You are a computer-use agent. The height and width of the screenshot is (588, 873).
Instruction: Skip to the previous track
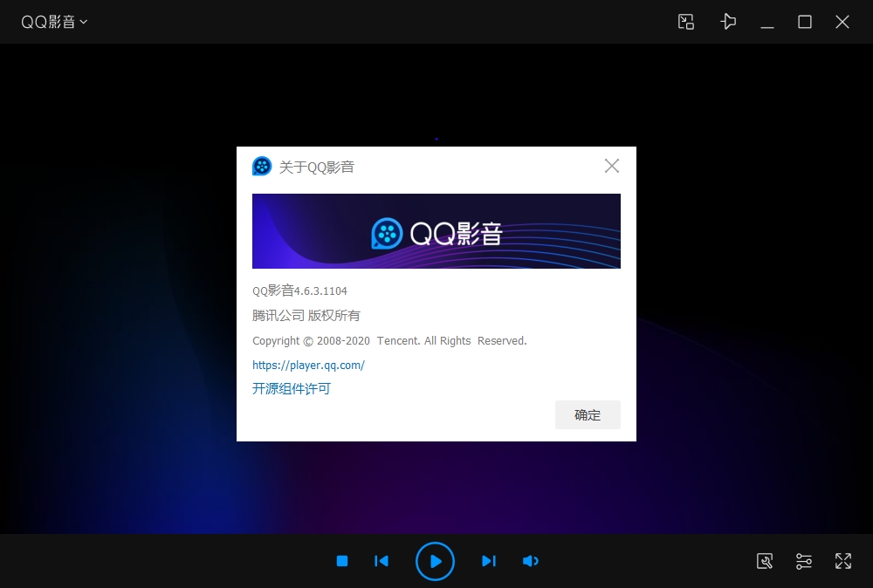382,561
